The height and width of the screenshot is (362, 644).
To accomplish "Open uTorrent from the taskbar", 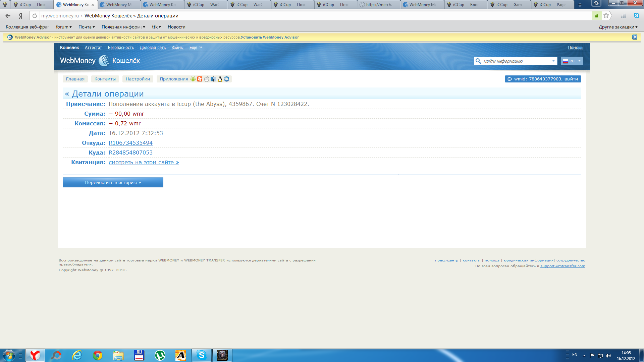I will click(x=160, y=355).
